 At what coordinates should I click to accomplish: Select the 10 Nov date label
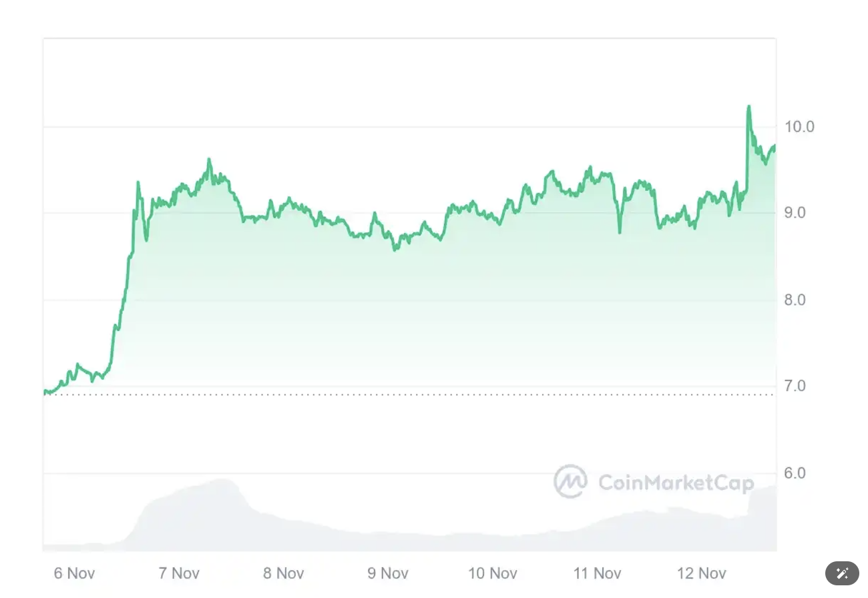point(492,573)
